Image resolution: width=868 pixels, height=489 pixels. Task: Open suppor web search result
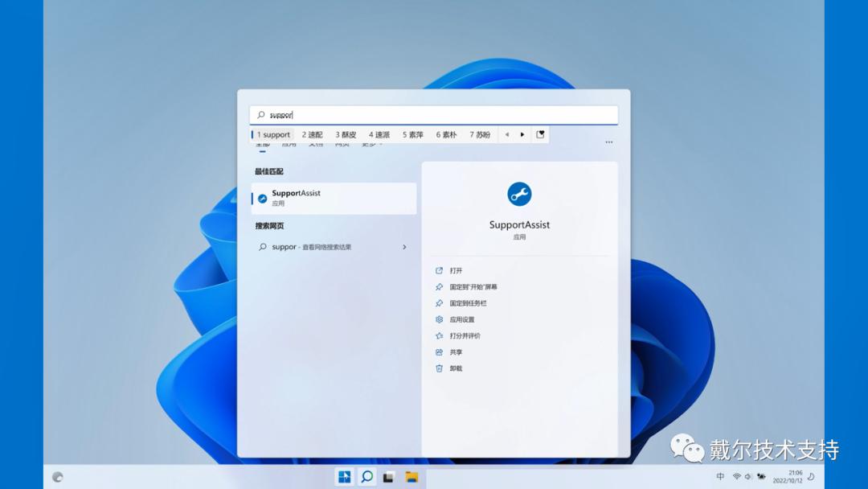[x=334, y=247]
